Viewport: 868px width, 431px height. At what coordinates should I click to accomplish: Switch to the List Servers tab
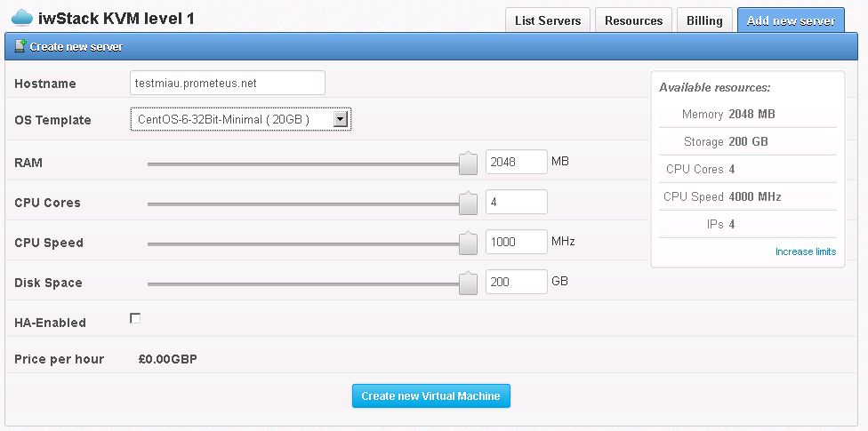[x=548, y=21]
